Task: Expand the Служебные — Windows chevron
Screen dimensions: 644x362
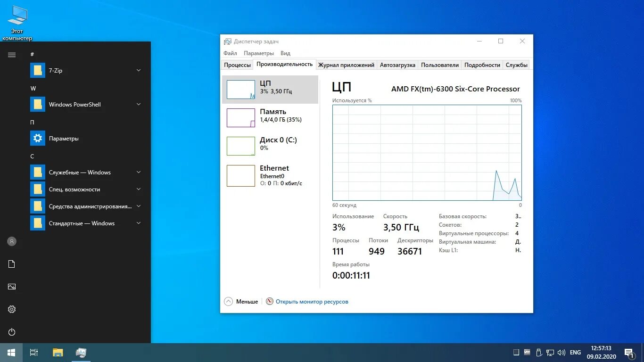Action: coord(139,172)
